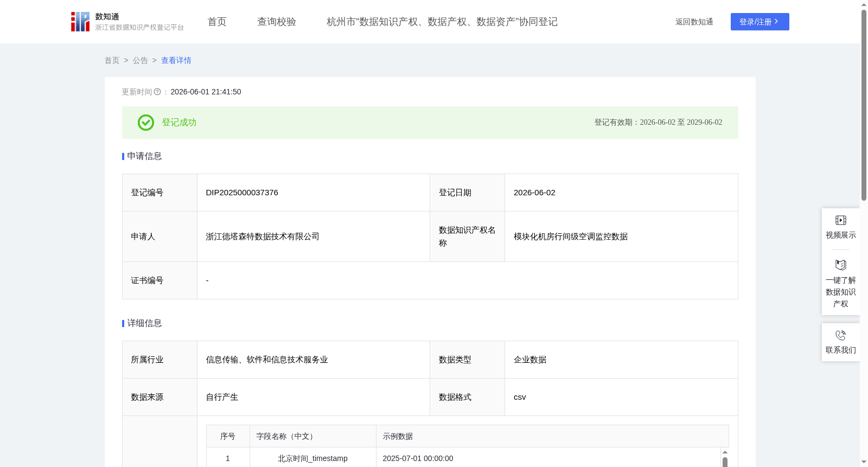This screenshot has height=467, width=868.
Task: Click the 企业数据 data type value
Action: [x=530, y=360]
